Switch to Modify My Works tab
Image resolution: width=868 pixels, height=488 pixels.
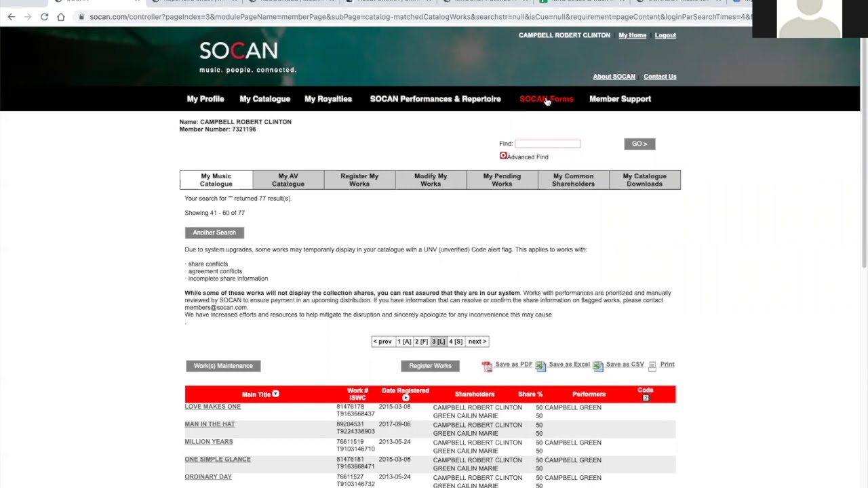431,180
